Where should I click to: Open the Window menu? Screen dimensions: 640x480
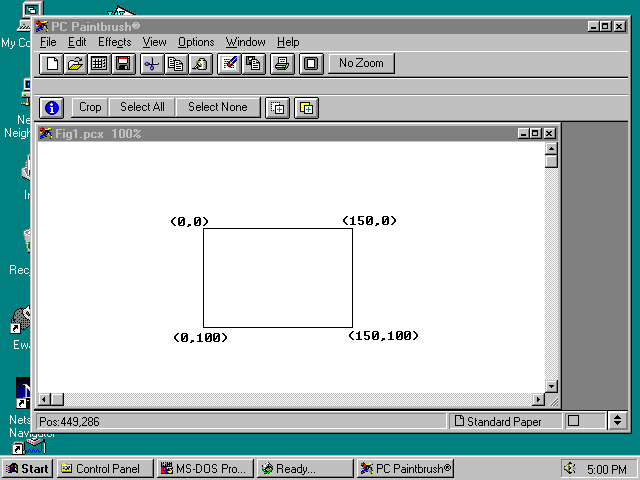[246, 42]
